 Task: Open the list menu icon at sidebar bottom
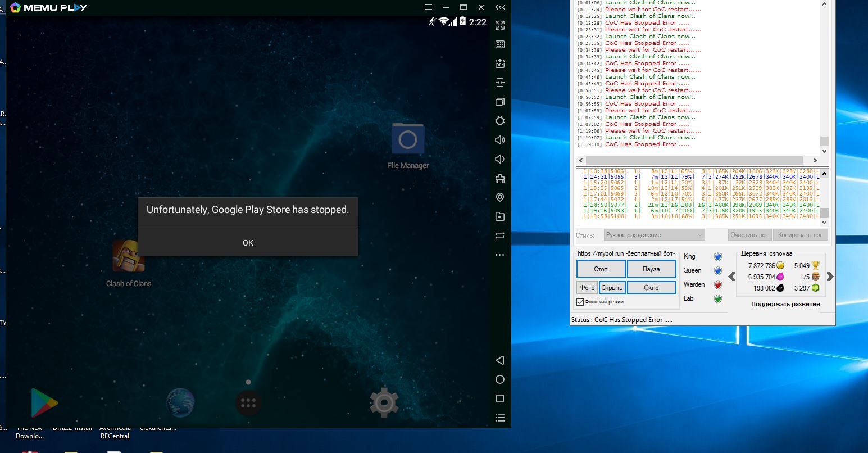click(500, 418)
